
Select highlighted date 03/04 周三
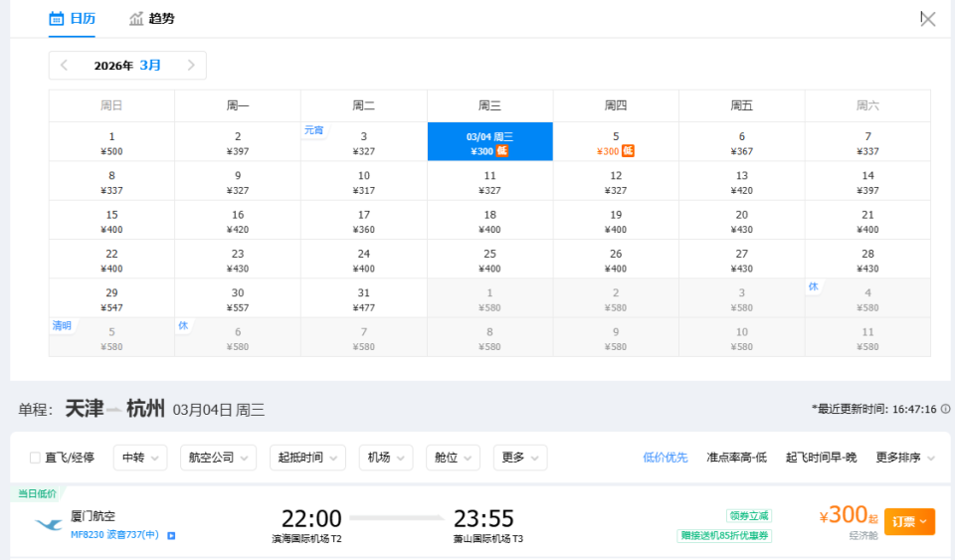click(x=489, y=142)
